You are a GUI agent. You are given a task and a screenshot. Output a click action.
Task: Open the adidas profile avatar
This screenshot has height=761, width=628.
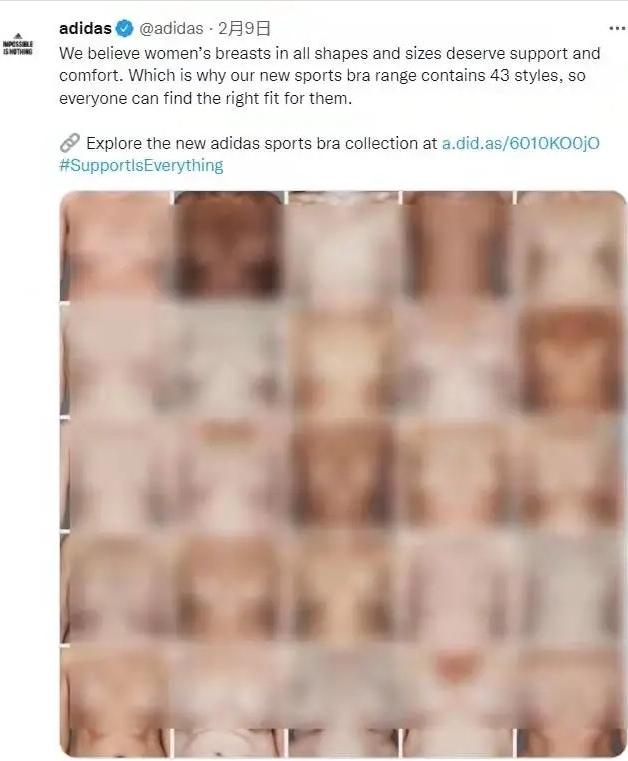click(x=18, y=45)
